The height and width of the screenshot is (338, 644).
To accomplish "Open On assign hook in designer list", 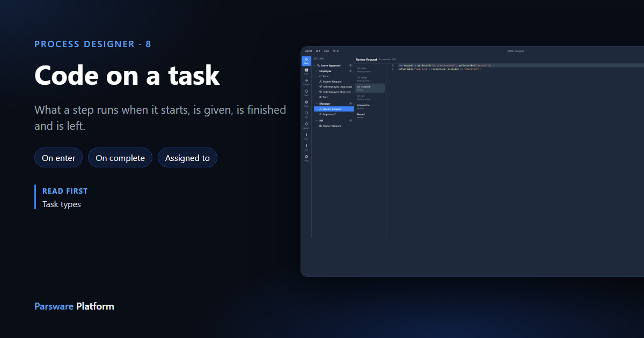I will (x=370, y=79).
